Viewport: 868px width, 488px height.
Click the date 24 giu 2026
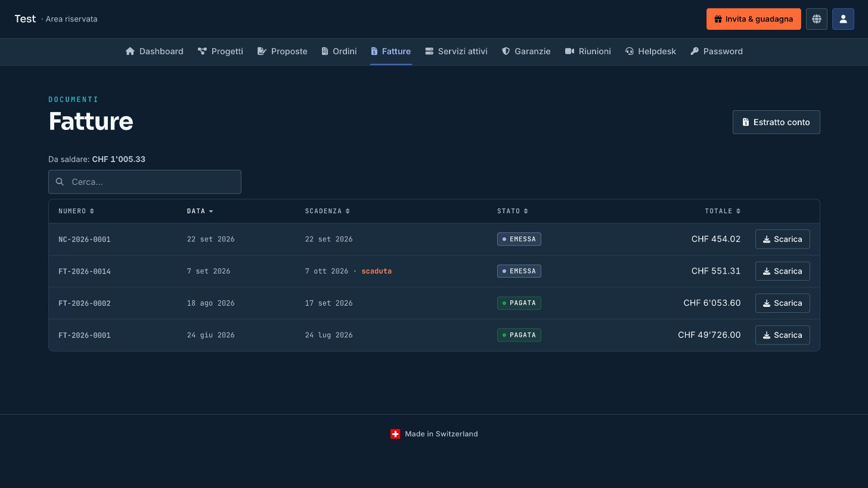[211, 335]
